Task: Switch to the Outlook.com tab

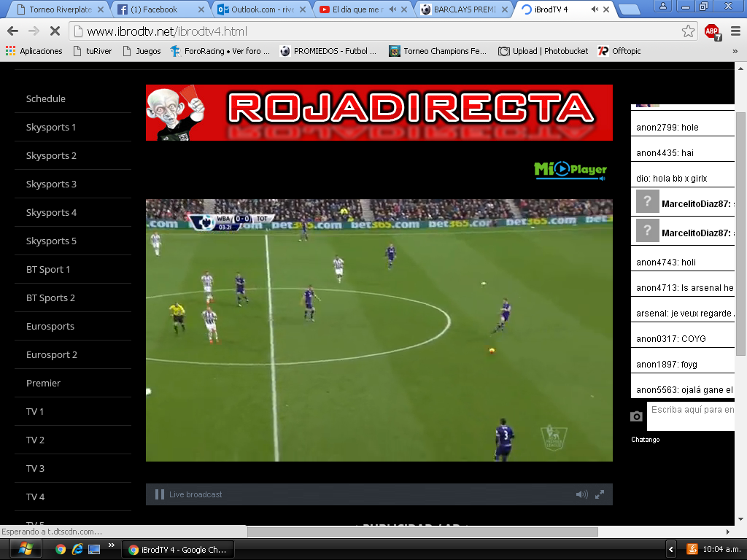Action: (262, 9)
